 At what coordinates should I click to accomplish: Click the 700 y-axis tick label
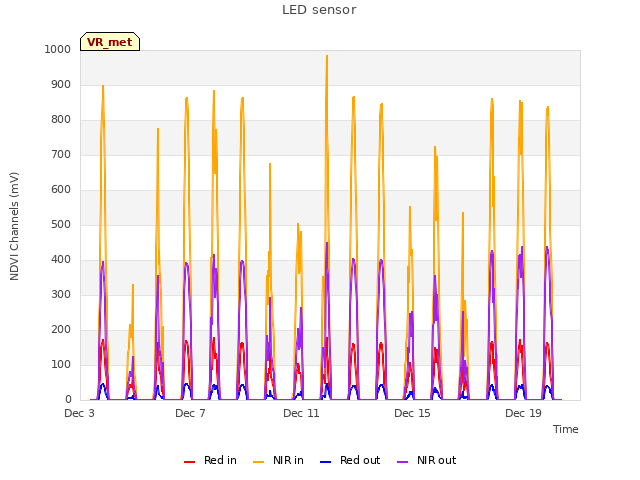click(61, 155)
